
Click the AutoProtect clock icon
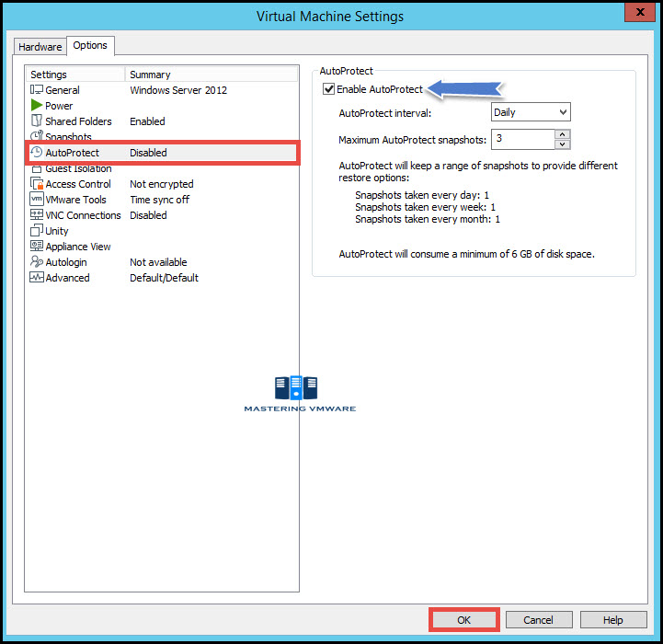[x=37, y=153]
